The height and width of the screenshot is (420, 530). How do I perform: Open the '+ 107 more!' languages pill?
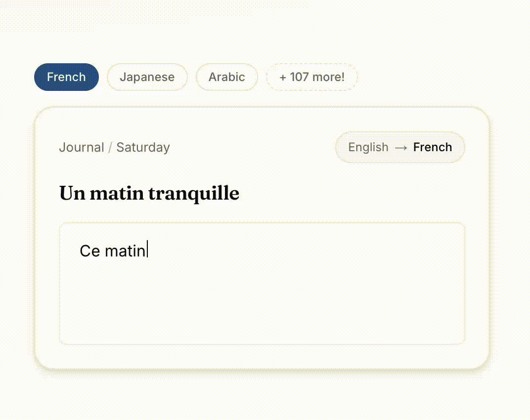click(x=311, y=77)
